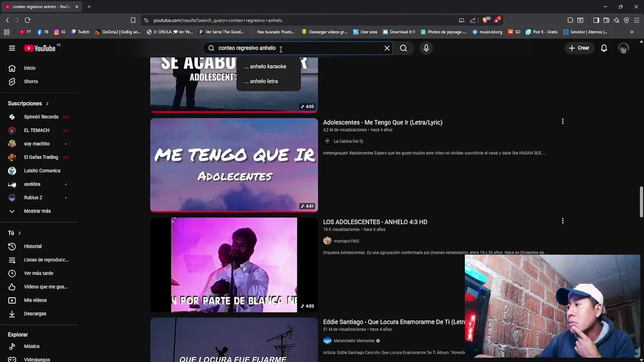644x362 pixels.
Task: Reload the page
Action: (27, 20)
